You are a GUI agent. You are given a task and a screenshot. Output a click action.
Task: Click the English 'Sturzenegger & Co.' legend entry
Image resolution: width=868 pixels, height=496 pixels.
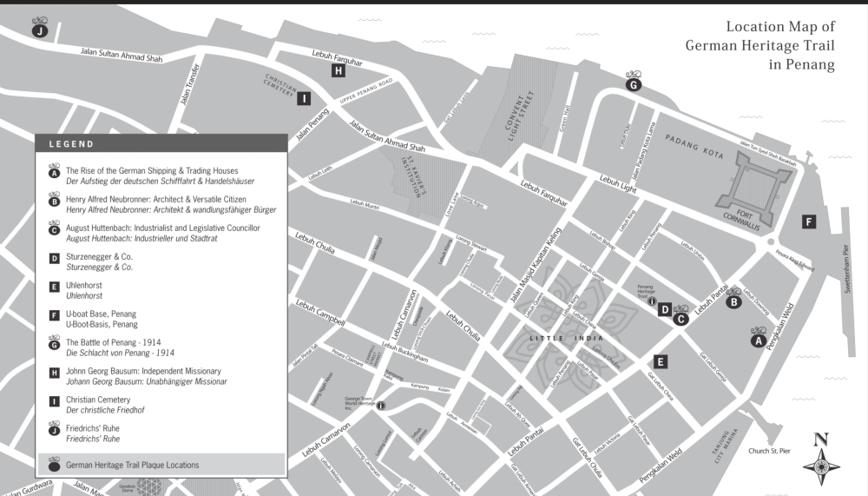click(99, 256)
